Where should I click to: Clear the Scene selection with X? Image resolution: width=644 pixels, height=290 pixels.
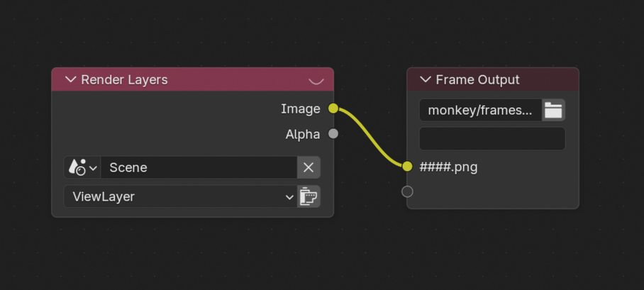coord(309,168)
